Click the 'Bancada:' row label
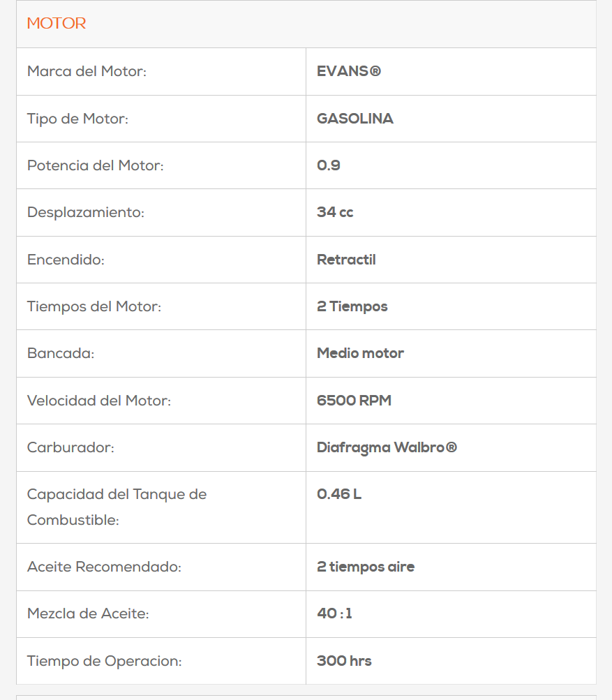612x700 pixels. (61, 353)
